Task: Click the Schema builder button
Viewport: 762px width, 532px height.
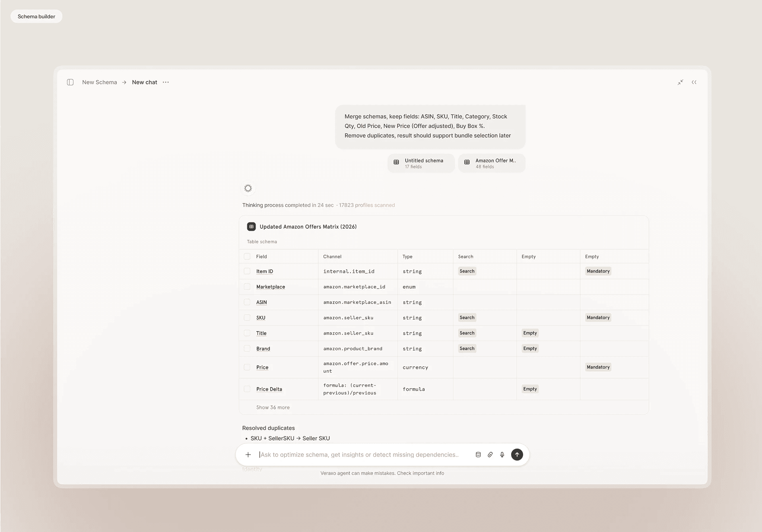Action: [37, 16]
